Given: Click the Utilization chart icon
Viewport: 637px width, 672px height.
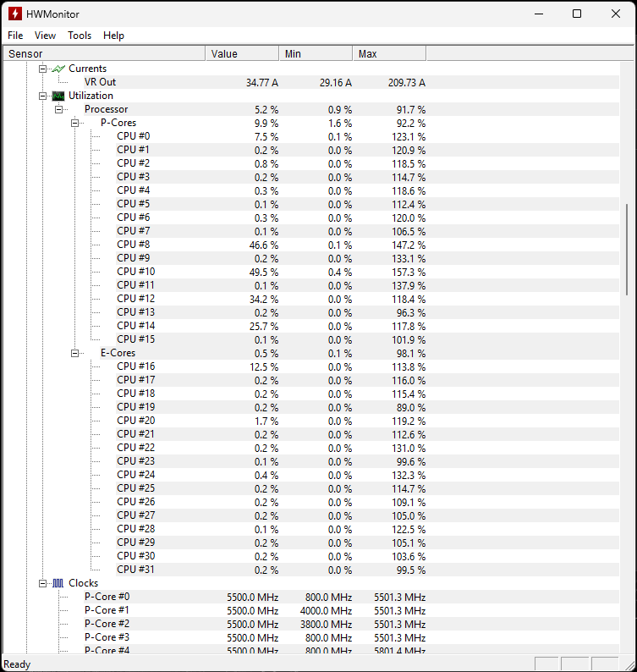Looking at the screenshot, I should point(58,96).
